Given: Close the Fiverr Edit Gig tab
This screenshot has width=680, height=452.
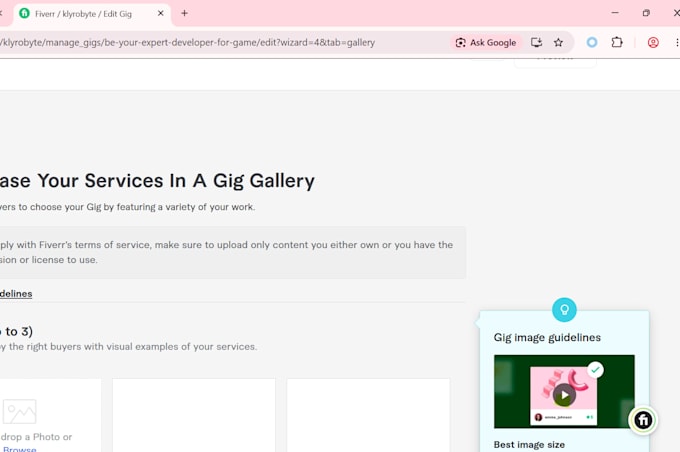Looking at the screenshot, I should coord(160,13).
